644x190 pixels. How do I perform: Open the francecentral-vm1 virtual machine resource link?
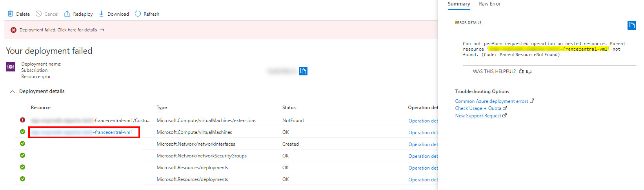pyautogui.click(x=82, y=132)
